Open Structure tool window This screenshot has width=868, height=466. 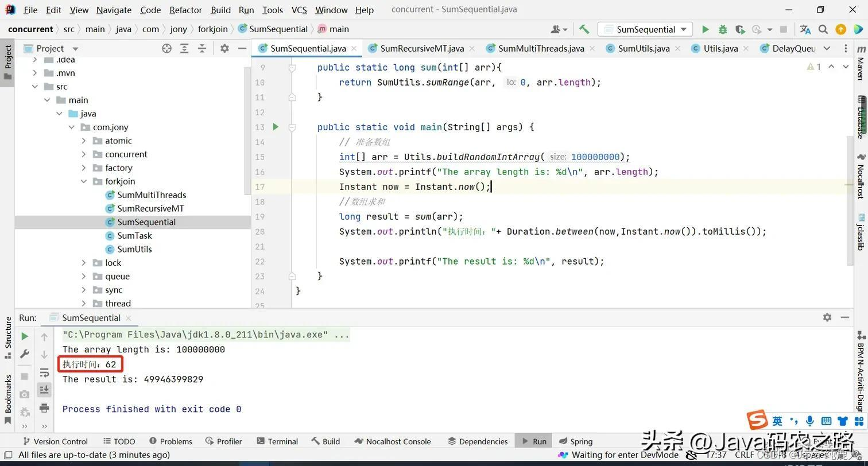tap(7, 337)
